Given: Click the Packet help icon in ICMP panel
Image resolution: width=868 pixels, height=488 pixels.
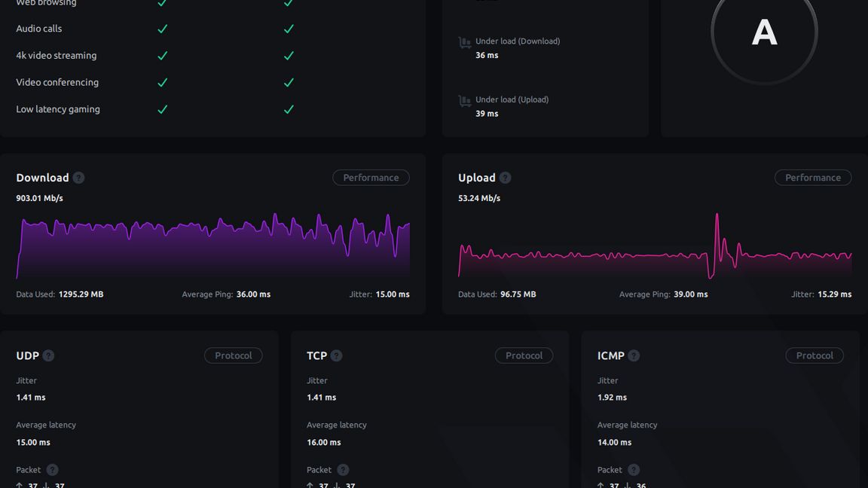Looking at the screenshot, I should point(634,470).
